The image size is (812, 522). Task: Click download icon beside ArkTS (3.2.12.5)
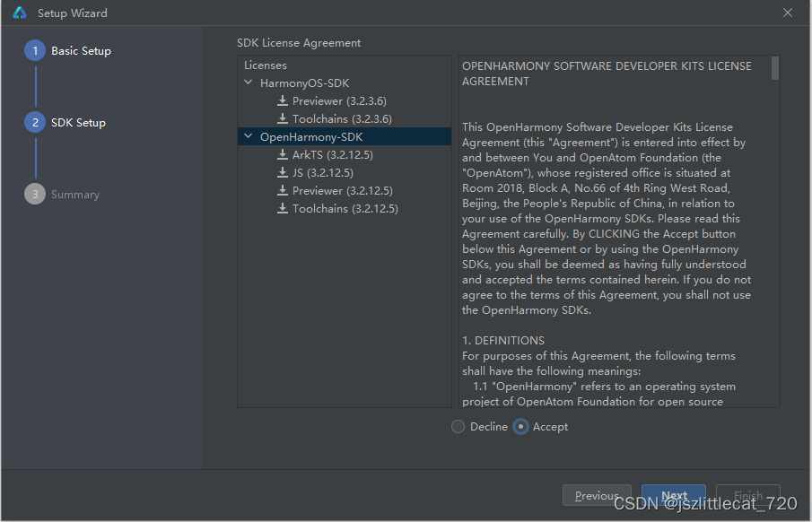283,154
